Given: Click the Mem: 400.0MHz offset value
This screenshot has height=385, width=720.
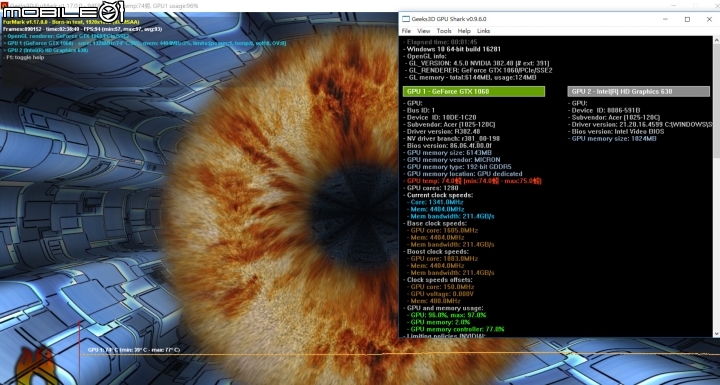Looking at the screenshot, I should coord(433,301).
